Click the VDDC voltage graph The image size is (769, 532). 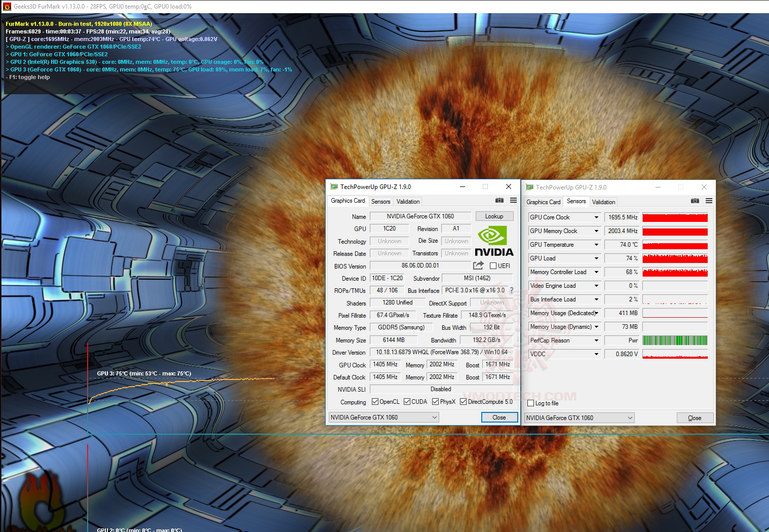[675, 354]
